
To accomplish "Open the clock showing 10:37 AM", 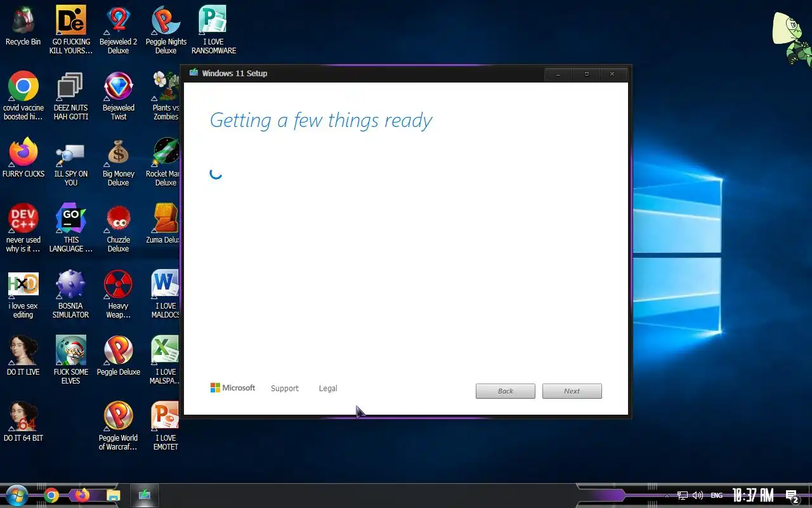I will pyautogui.click(x=753, y=495).
